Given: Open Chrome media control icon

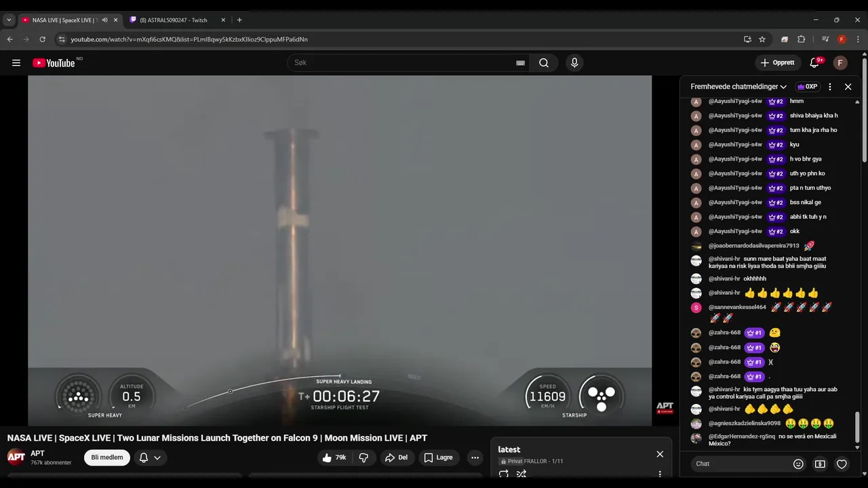Looking at the screenshot, I should (x=825, y=39).
